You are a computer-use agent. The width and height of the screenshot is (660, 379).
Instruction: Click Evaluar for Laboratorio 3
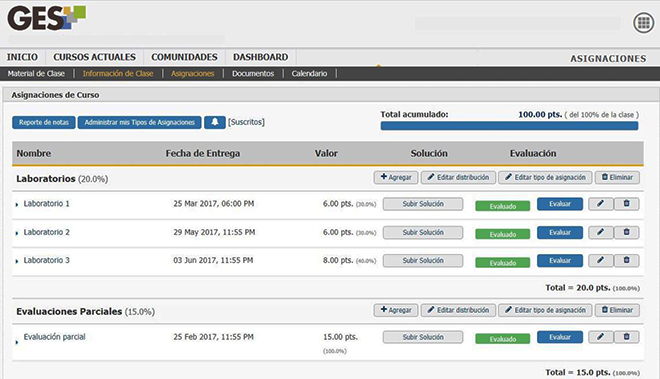(560, 261)
